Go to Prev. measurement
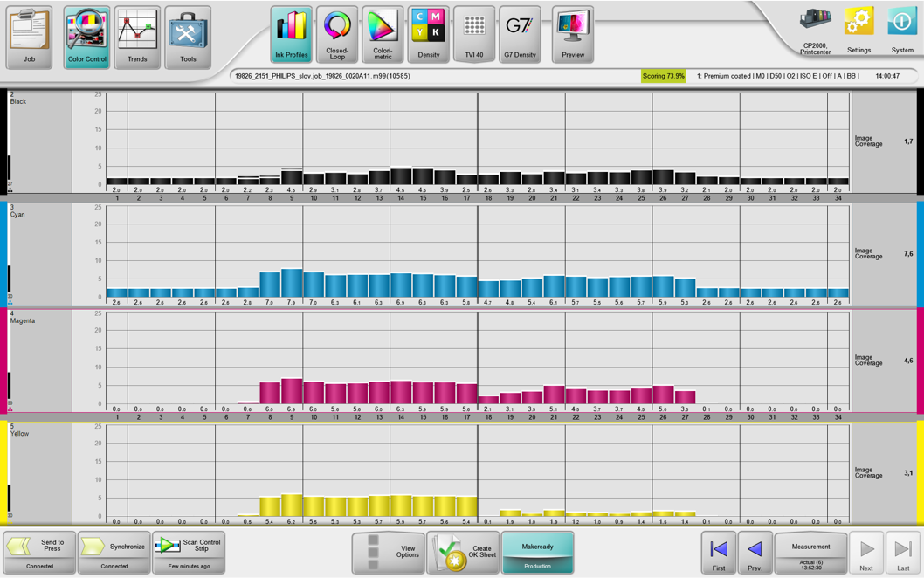Viewport: 924px width, 578px height. click(x=755, y=552)
